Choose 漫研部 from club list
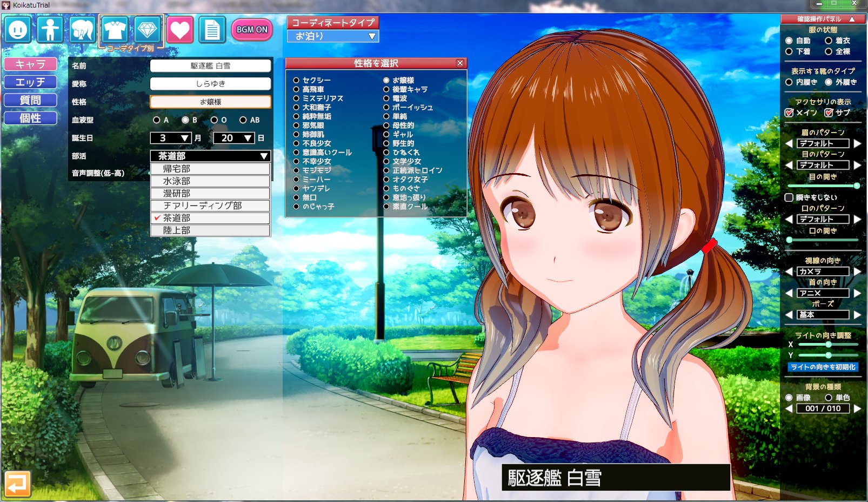The image size is (868, 502). click(210, 193)
